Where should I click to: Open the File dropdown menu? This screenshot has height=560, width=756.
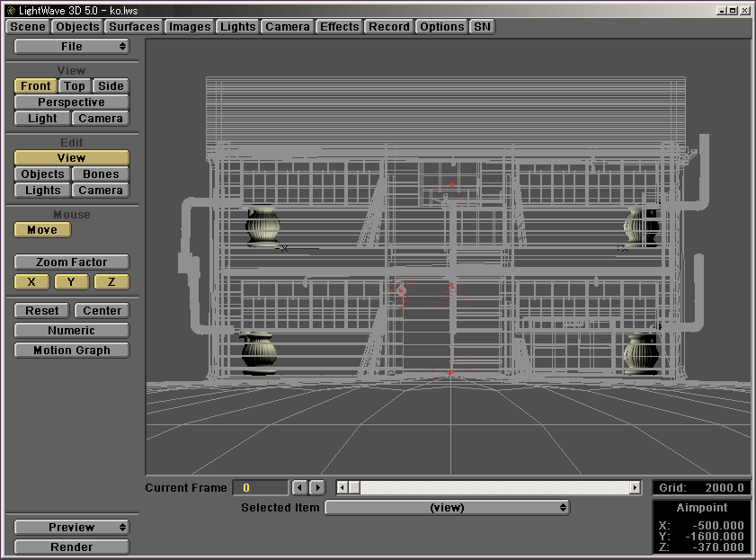point(72,47)
